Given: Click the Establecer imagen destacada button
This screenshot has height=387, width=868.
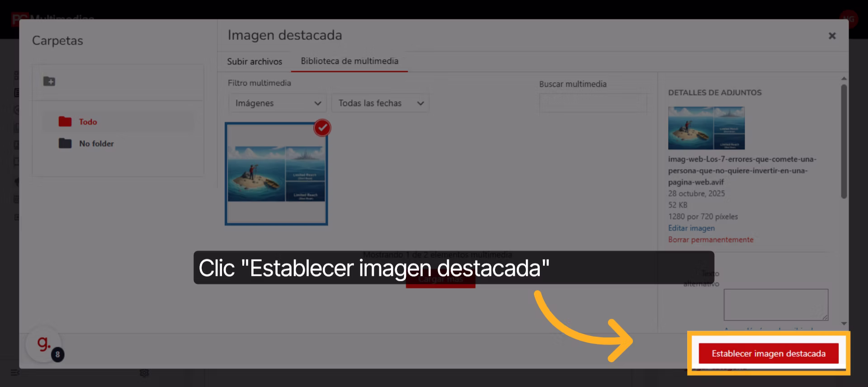Looking at the screenshot, I should [768, 354].
